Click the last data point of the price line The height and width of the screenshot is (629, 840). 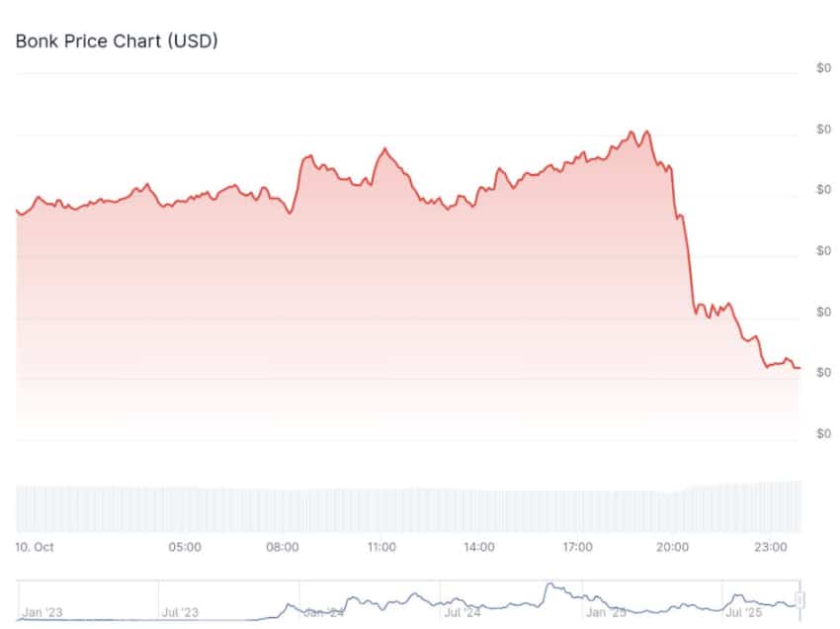pos(798,368)
